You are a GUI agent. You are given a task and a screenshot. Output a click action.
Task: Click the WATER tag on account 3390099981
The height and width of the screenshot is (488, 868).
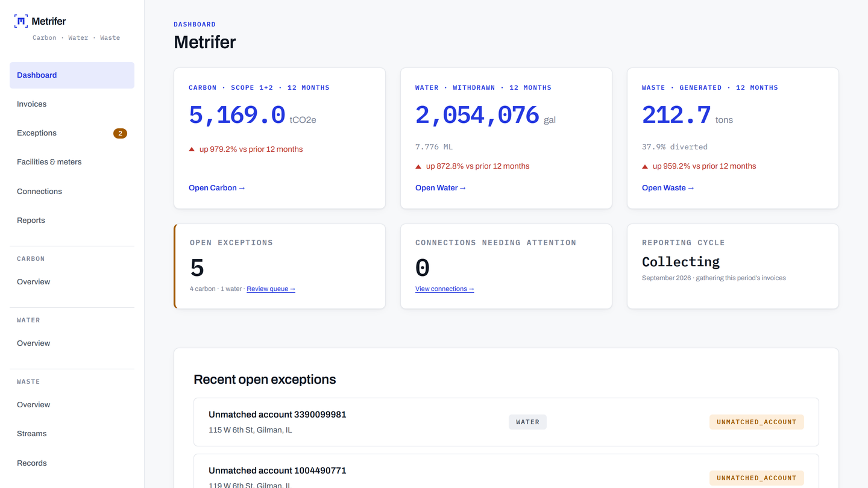click(x=527, y=422)
